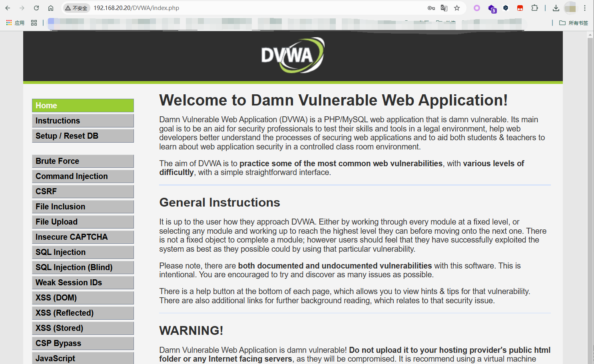Show browser downloads

click(x=556, y=8)
